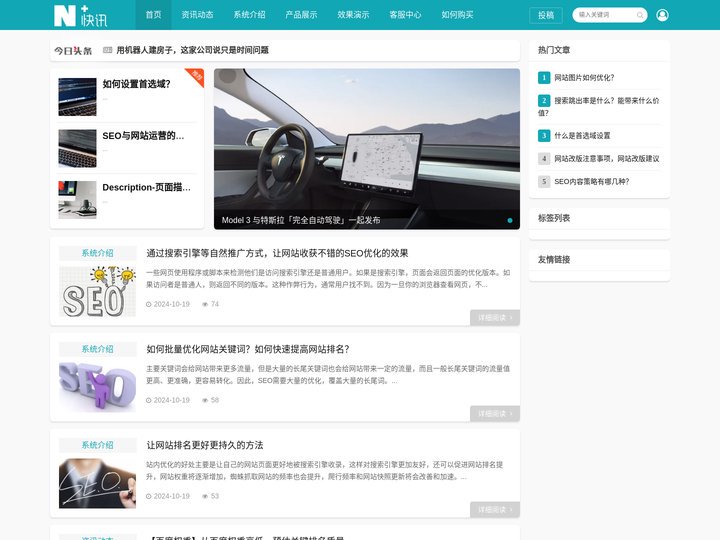This screenshot has width=720, height=540.
Task: Click 详细阅读 button for the 通过搜索引擎 article
Action: click(495, 318)
